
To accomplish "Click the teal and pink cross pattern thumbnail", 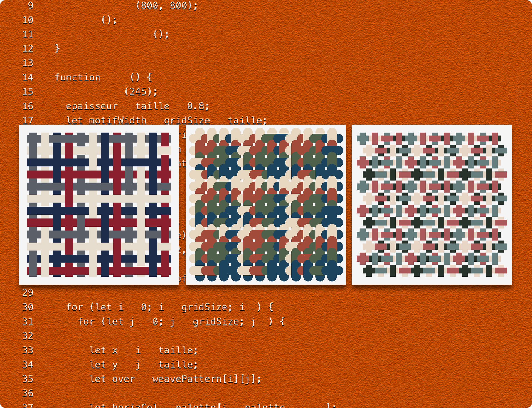I will point(432,204).
